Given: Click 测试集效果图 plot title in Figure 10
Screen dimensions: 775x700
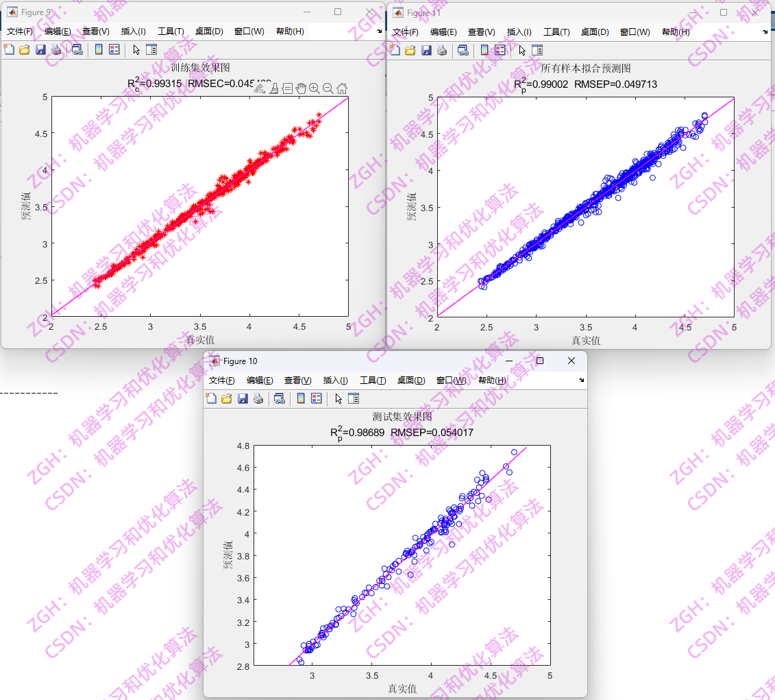Looking at the screenshot, I should click(402, 417).
